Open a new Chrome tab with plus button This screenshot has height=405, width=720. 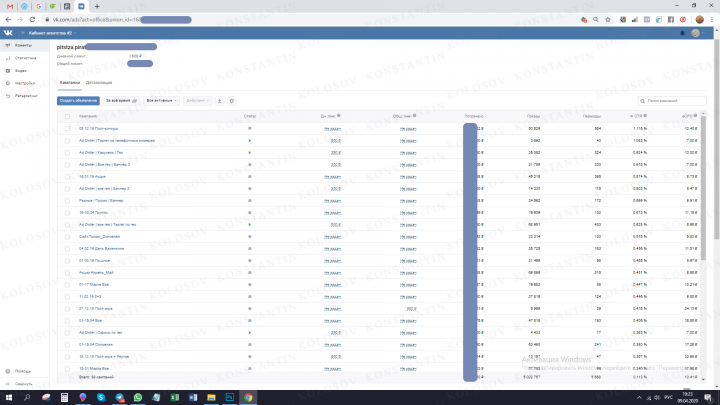click(97, 6)
